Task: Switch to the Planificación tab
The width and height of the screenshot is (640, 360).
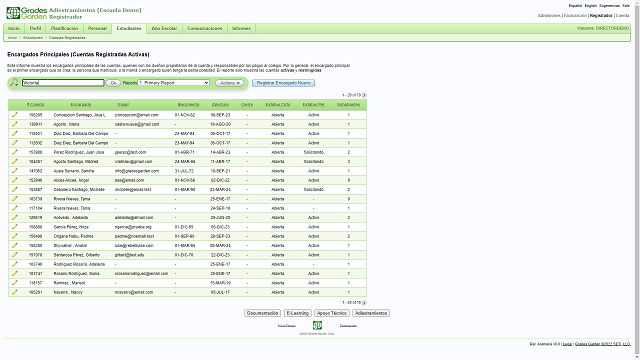Action: pos(64,28)
